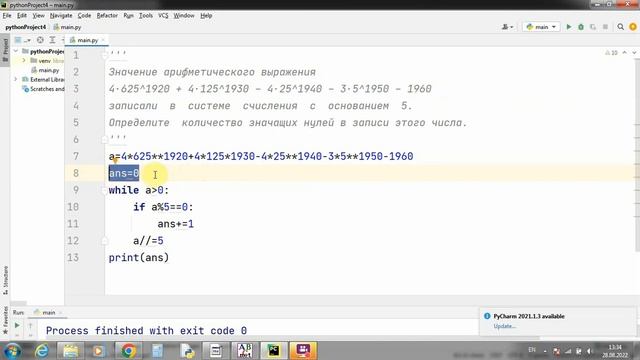
Task: Select main.py in the project tree
Action: (45, 70)
